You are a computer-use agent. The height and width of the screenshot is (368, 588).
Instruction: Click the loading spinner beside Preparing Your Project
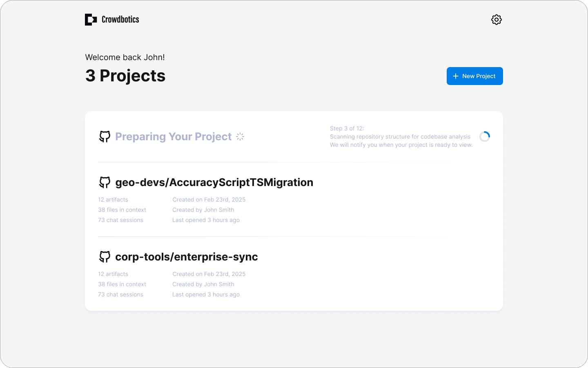point(240,137)
